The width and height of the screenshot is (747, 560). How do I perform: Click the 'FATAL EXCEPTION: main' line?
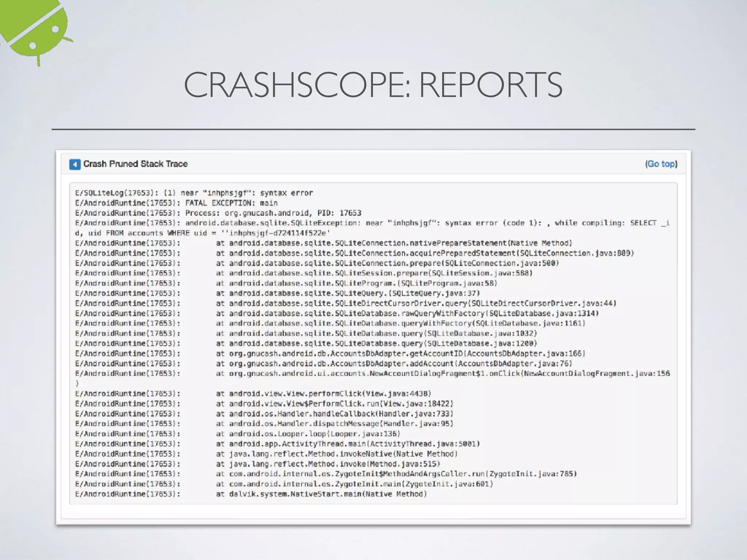[176, 203]
